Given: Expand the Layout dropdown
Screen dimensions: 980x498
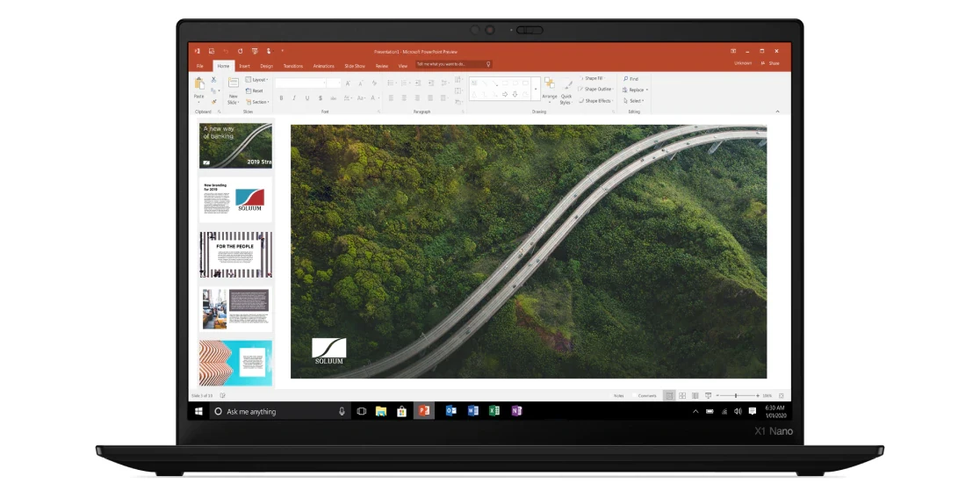Looking at the screenshot, I should coord(257,80).
